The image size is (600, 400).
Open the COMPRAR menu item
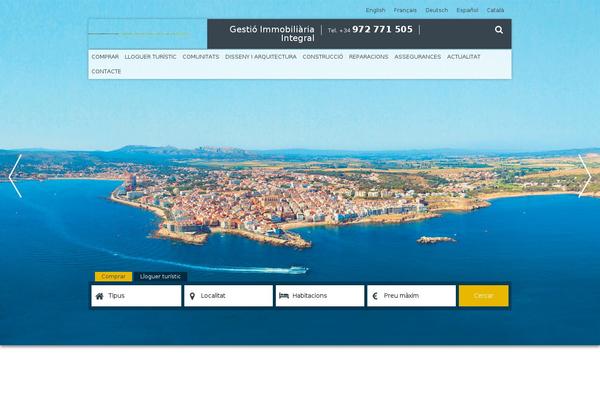tap(105, 57)
